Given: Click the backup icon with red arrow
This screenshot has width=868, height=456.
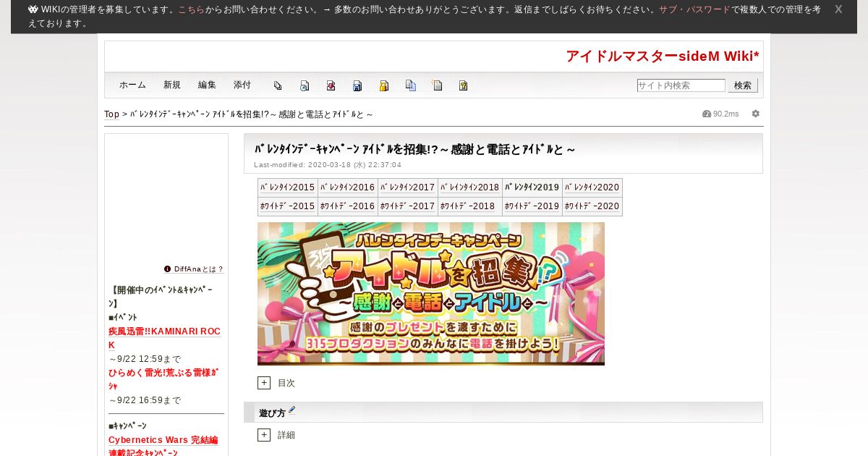Looking at the screenshot, I should coord(331,85).
